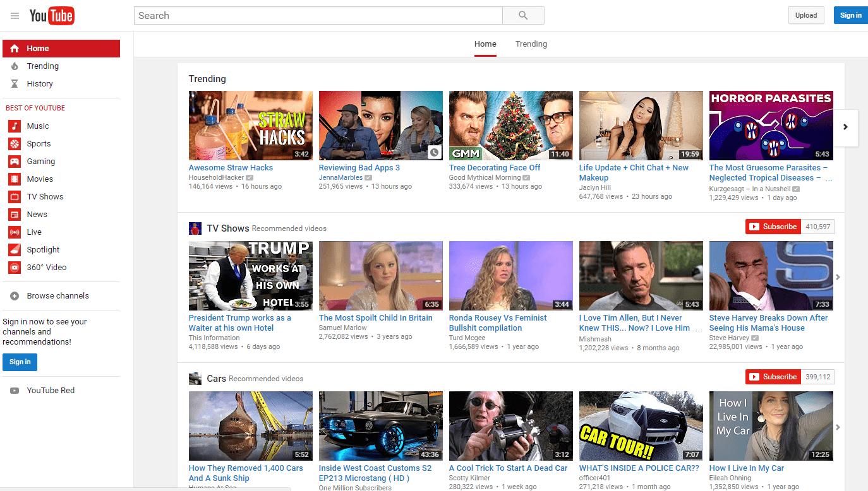Open A Cool Trick To Start A Dead Car
The height and width of the screenshot is (491, 868).
pos(509,468)
